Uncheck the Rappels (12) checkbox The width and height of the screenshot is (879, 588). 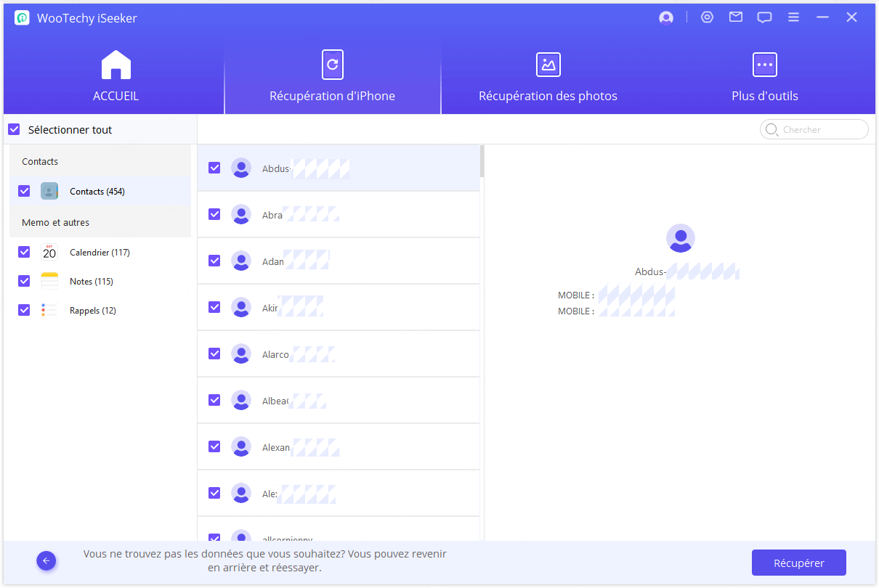(x=24, y=310)
